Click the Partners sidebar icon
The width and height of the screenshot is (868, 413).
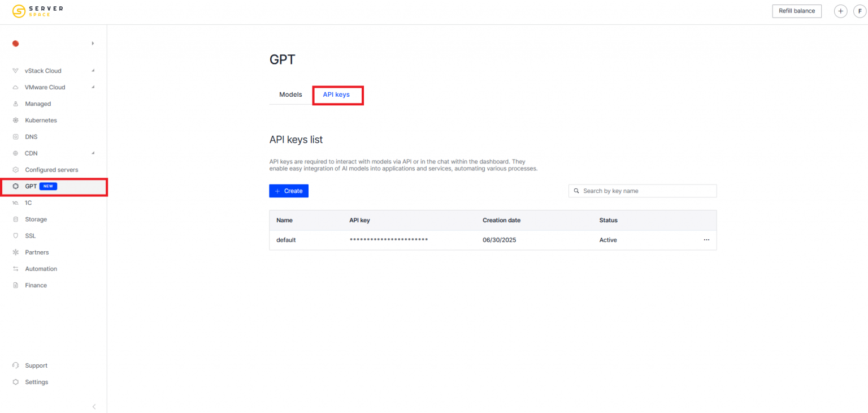[15, 252]
